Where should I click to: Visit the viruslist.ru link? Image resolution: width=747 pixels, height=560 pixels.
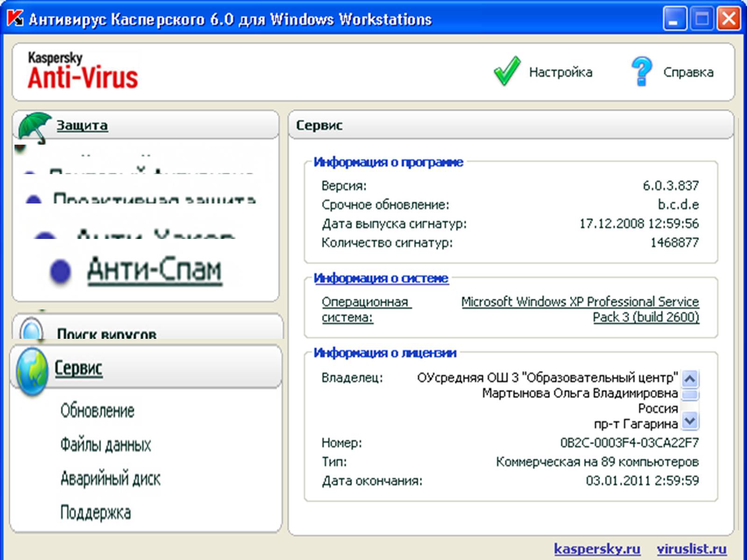691,548
